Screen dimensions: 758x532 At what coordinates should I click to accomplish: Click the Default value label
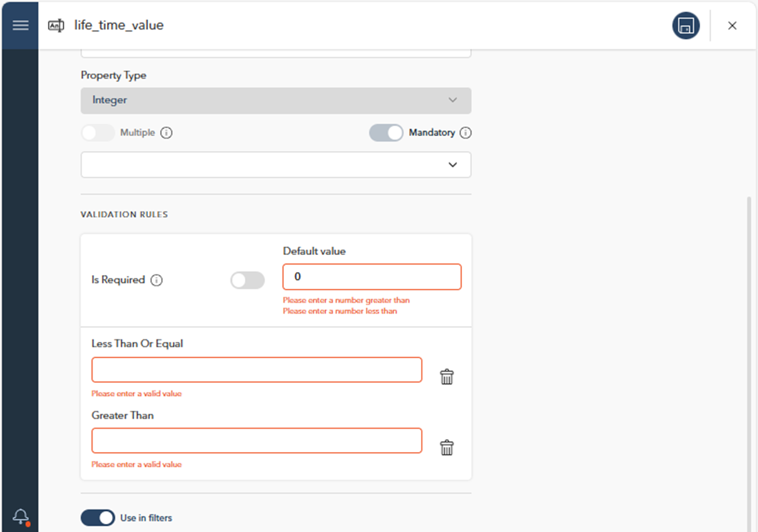coord(314,251)
